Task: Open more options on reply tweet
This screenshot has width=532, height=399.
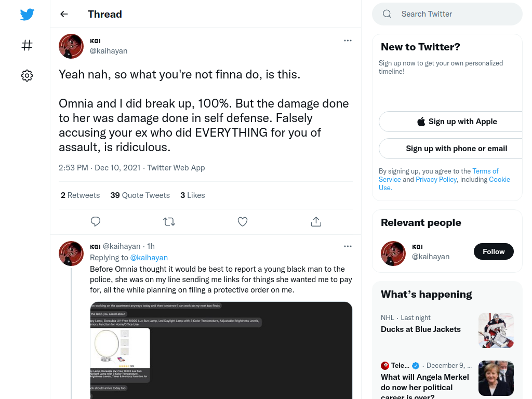Action: click(348, 246)
